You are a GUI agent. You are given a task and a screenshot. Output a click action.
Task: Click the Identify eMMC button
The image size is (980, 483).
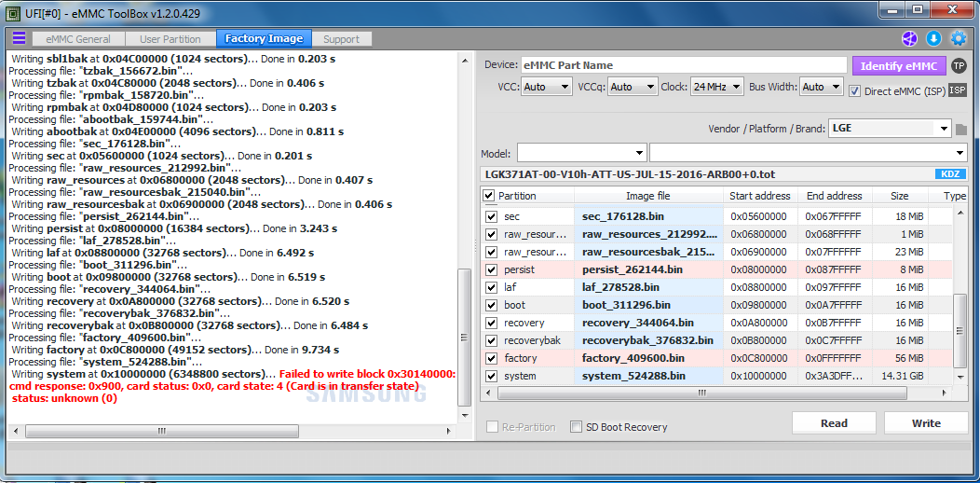pos(899,65)
